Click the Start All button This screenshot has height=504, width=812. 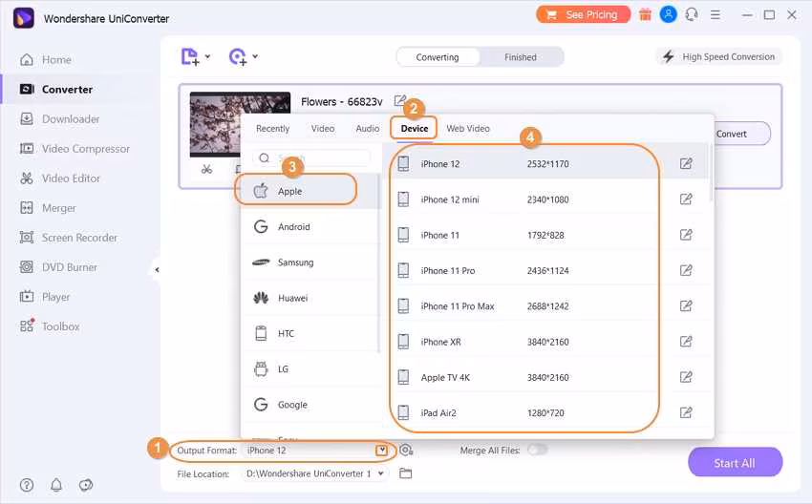point(735,463)
